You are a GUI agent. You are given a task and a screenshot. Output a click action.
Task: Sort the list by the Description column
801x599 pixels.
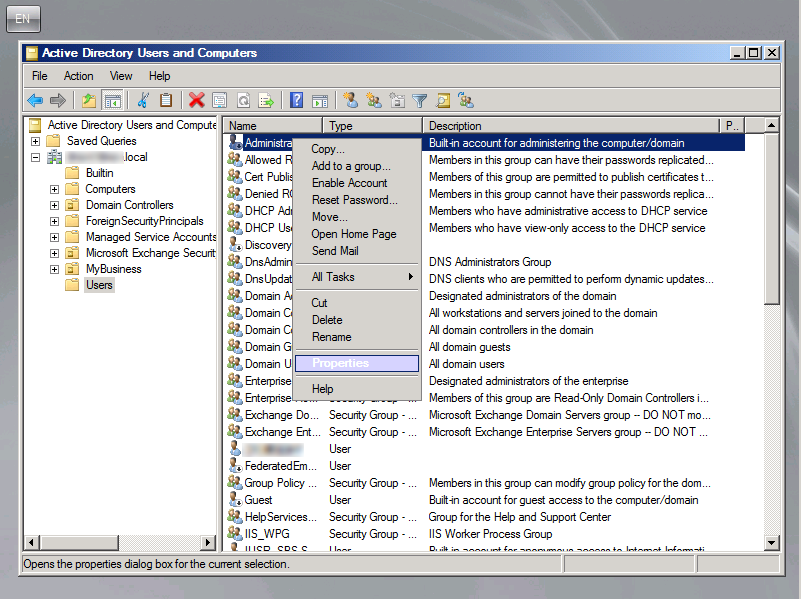pos(571,126)
